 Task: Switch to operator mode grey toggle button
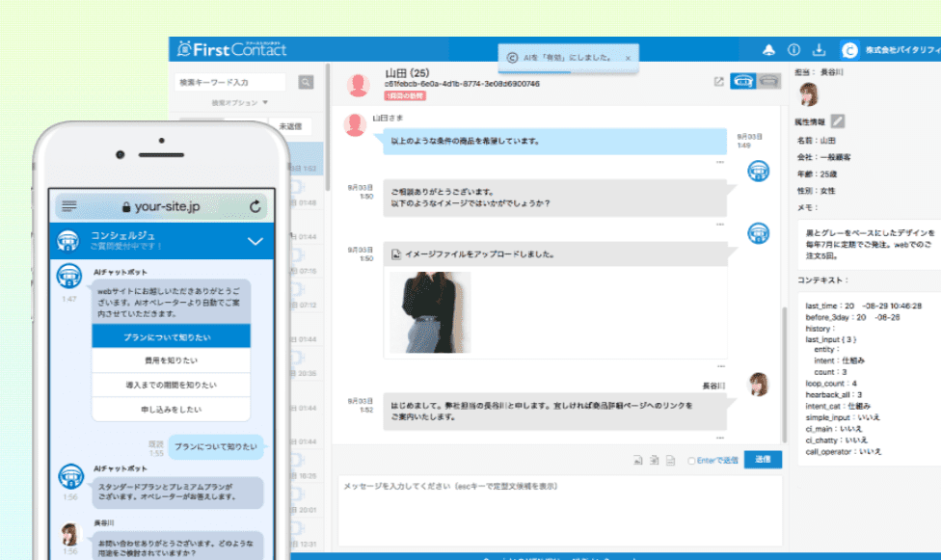coord(768,81)
